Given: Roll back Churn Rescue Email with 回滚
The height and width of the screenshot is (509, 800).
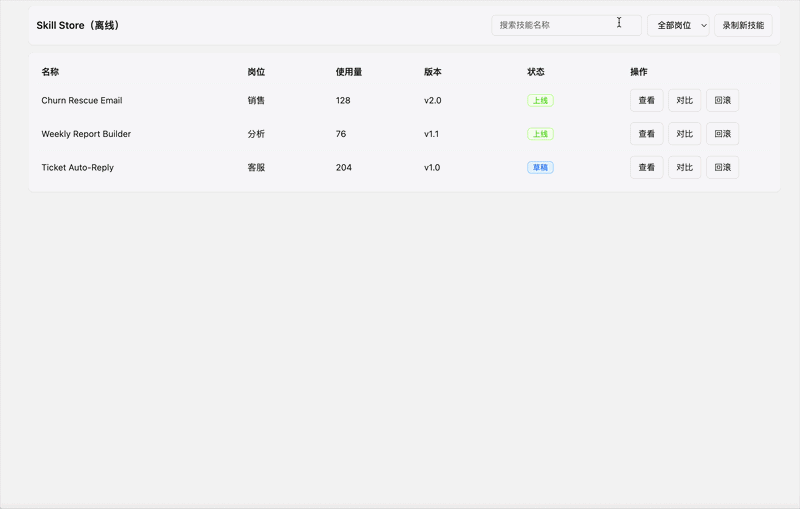Looking at the screenshot, I should coord(722,100).
